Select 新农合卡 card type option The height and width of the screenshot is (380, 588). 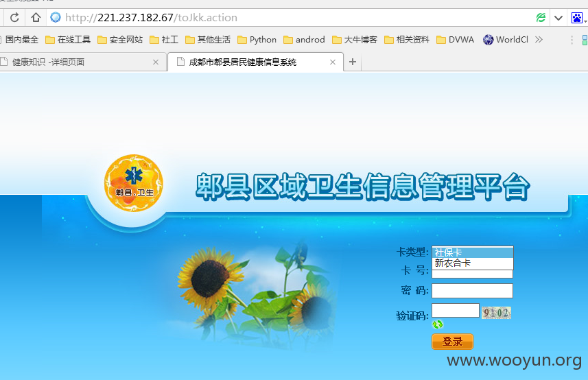click(x=473, y=263)
